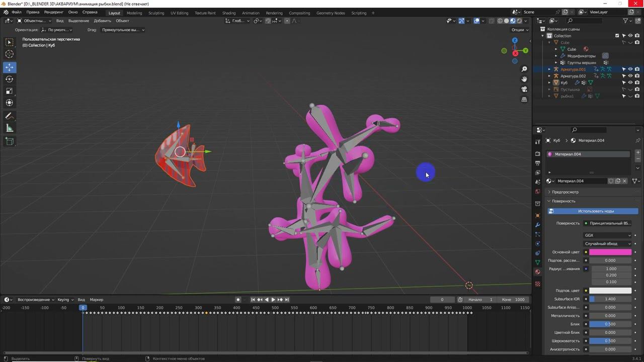Switch to the Modeling workspace tab
The height and width of the screenshot is (362, 644).
pyautogui.click(x=134, y=13)
